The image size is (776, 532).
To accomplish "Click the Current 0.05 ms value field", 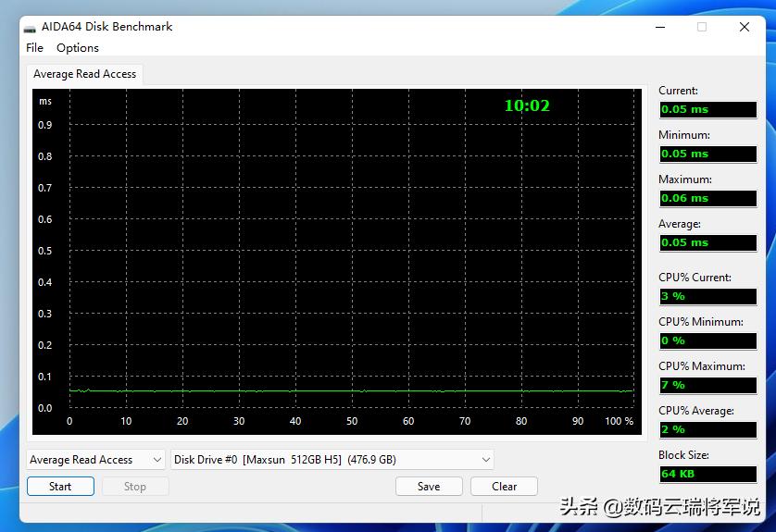I will click(708, 110).
